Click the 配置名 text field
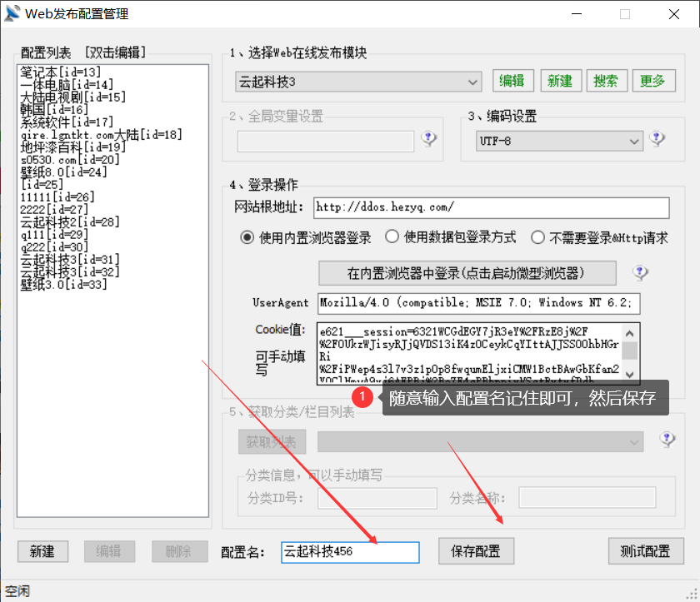Image resolution: width=700 pixels, height=602 pixels. click(350, 551)
